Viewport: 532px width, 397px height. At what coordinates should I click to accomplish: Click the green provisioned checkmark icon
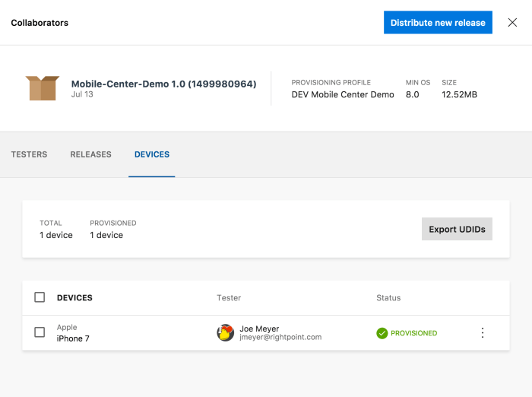click(x=382, y=333)
